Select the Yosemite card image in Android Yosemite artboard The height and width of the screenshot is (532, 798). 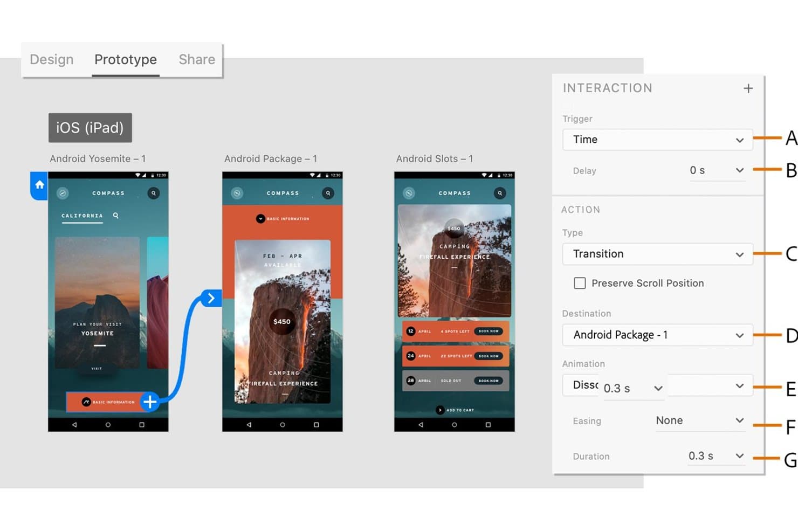(x=98, y=302)
